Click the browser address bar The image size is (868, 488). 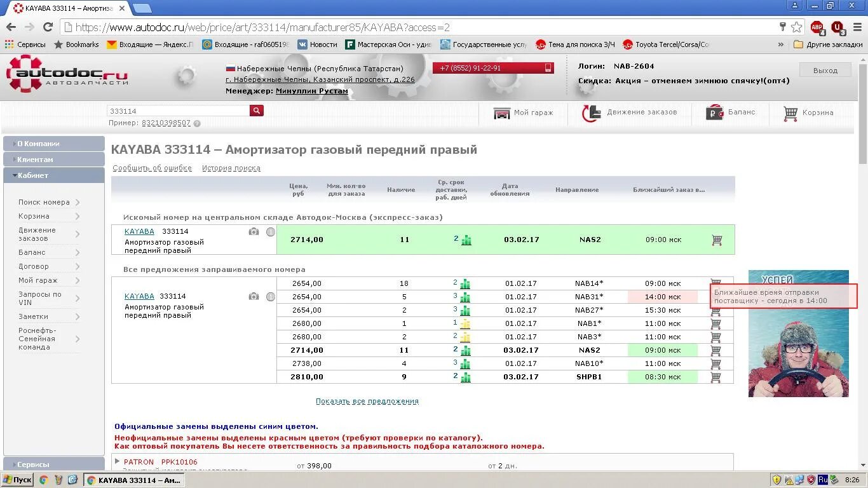point(419,27)
